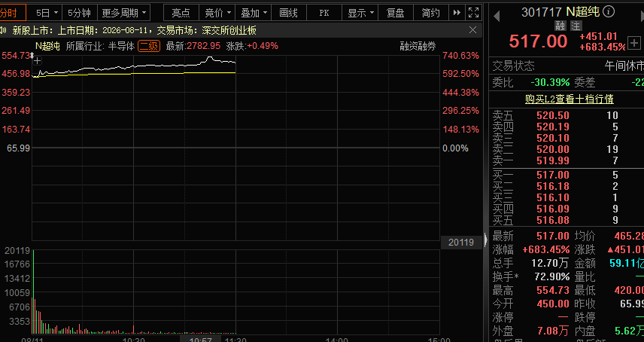644x342 pixels.
Task: Click 今开 value 450.00
Action: 553,304
